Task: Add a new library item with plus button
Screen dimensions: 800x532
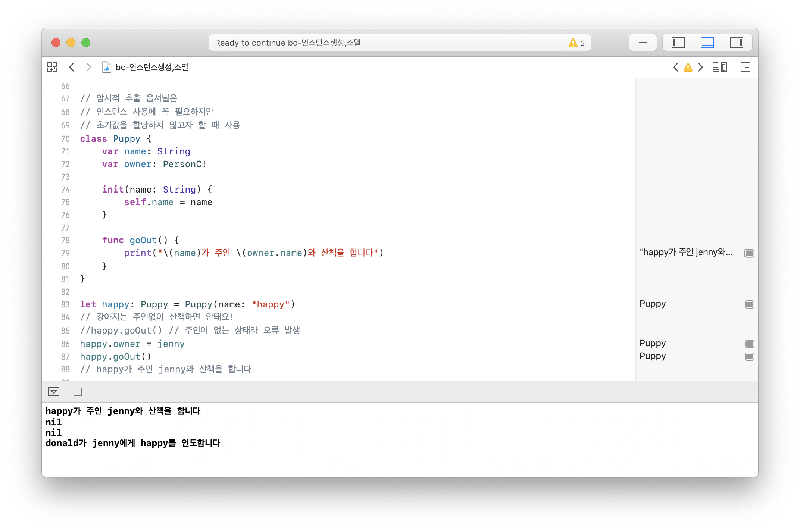Action: coord(643,43)
